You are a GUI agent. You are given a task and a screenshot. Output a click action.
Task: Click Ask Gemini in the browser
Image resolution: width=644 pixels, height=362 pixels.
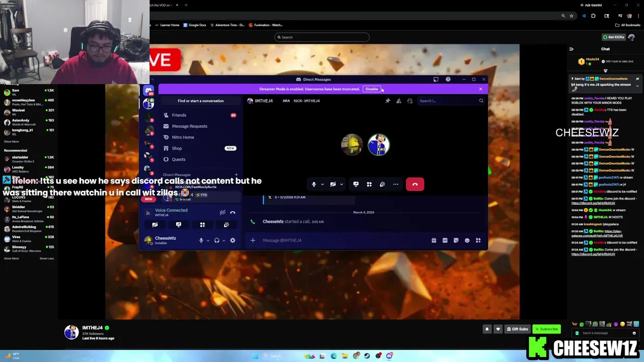591,5
